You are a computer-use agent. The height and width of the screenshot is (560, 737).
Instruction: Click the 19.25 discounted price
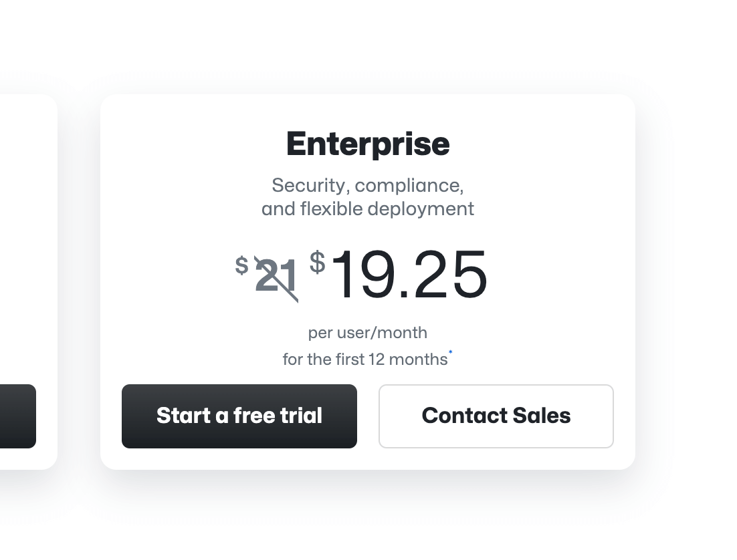tap(409, 275)
